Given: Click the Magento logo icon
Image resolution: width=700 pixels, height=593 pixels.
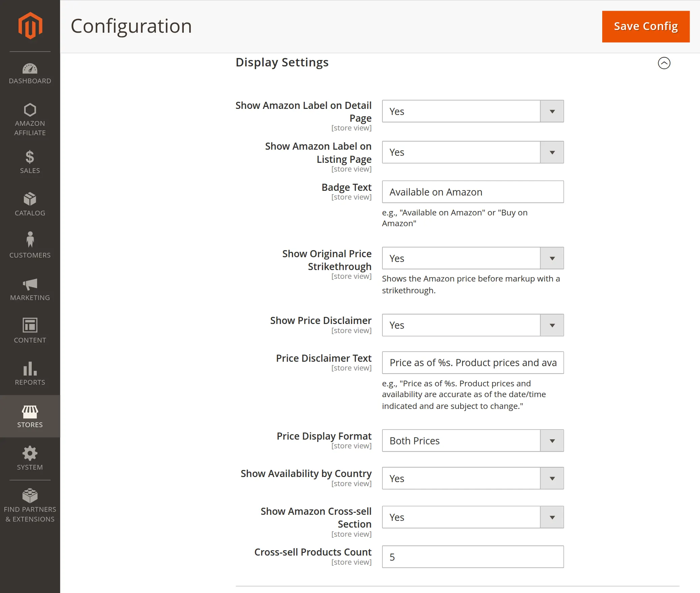Looking at the screenshot, I should point(30,26).
